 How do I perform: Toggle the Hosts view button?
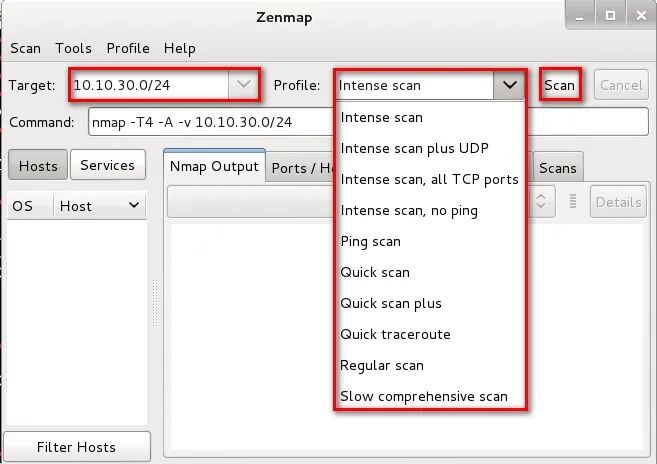pyautogui.click(x=38, y=165)
